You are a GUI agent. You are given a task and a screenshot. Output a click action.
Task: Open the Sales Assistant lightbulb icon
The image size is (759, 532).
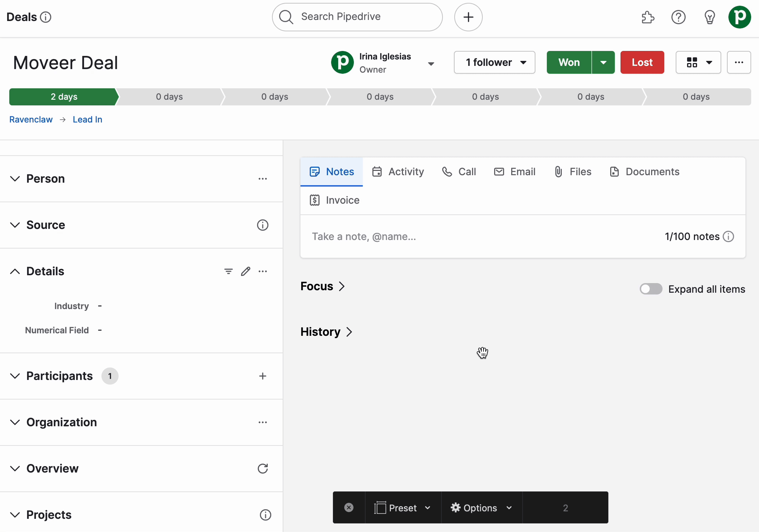pyautogui.click(x=710, y=17)
